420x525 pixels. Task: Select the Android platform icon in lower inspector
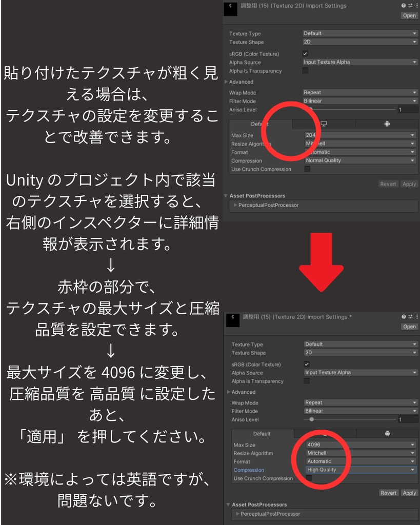[x=387, y=434]
